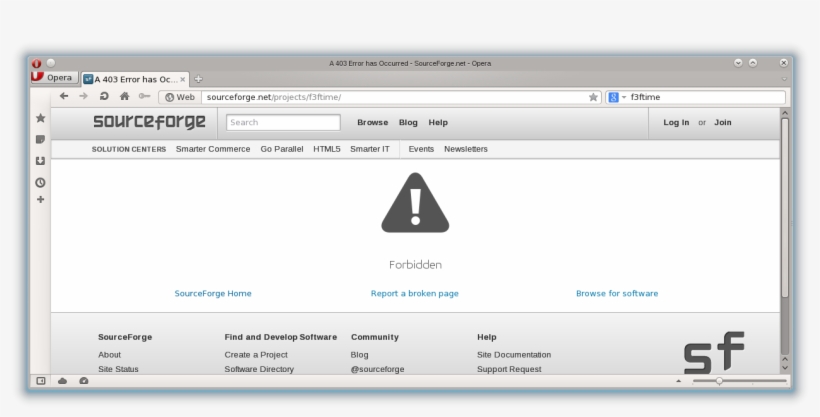Open the Newsletters link

[465, 149]
